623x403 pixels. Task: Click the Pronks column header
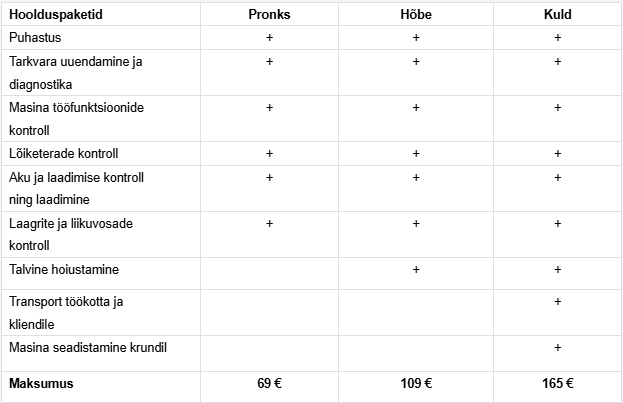pos(270,13)
